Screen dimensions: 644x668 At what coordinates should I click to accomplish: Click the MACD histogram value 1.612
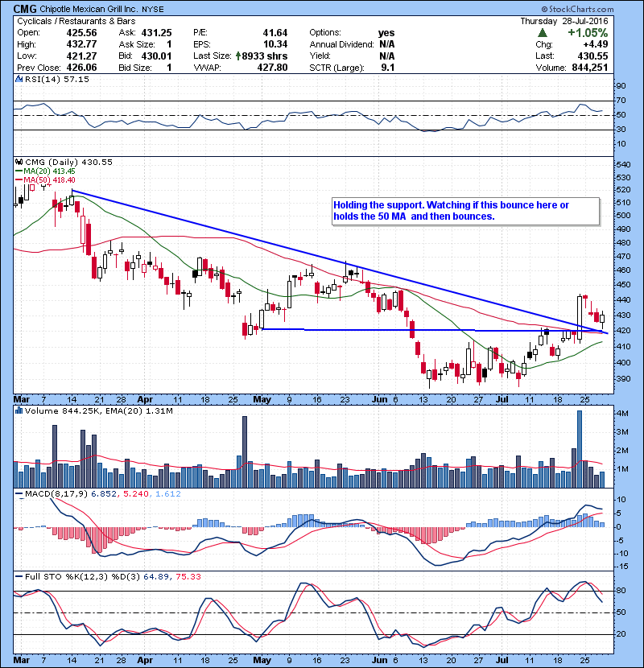tap(168, 494)
